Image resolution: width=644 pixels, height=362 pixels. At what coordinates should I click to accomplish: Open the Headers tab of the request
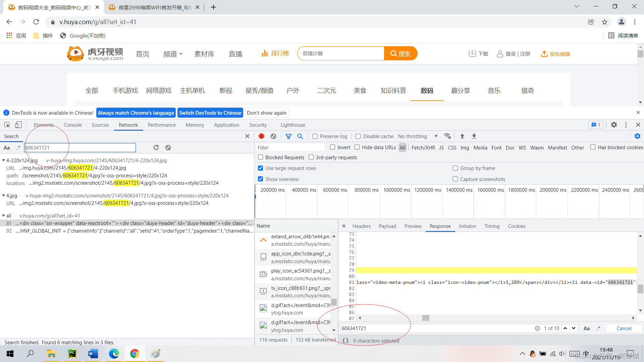click(x=361, y=226)
